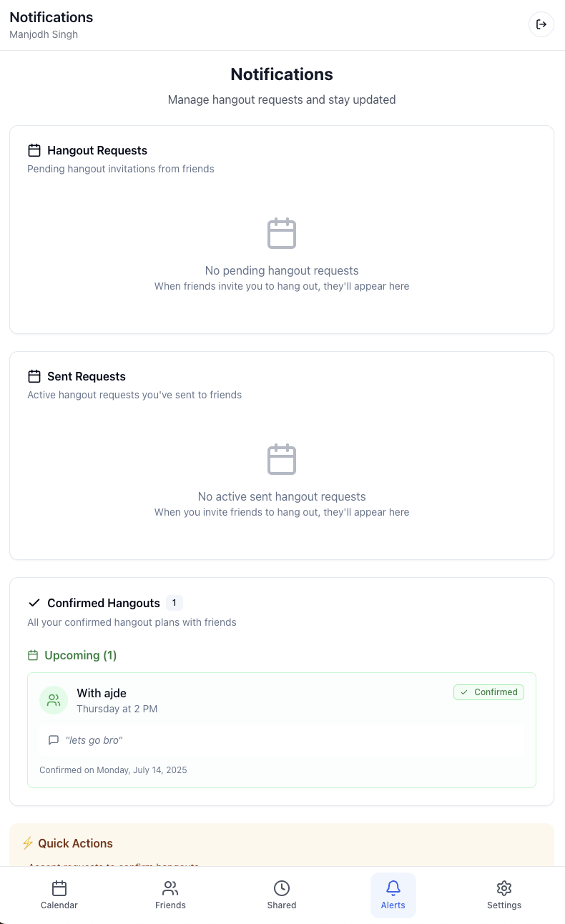Click the message bubble icon beside note
The height and width of the screenshot is (924, 565).
[x=54, y=740]
